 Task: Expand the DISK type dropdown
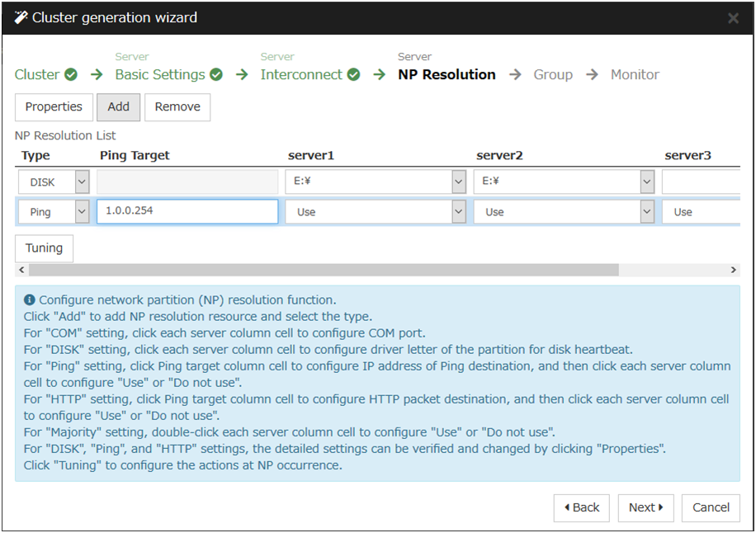(82, 182)
